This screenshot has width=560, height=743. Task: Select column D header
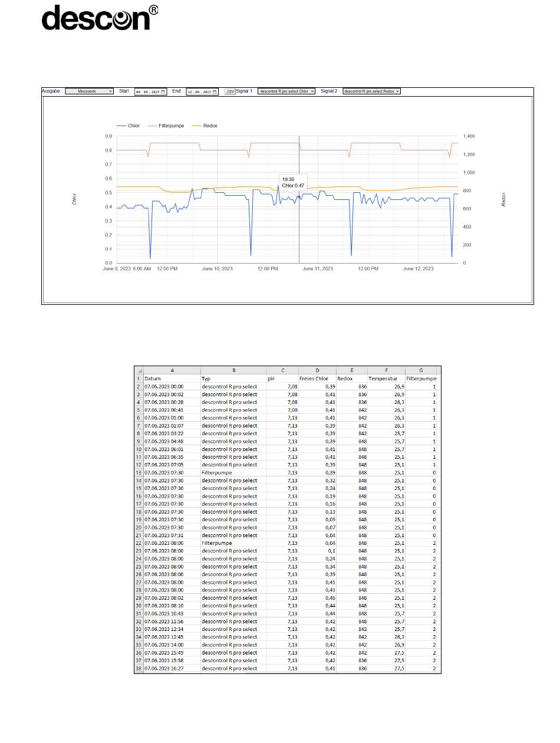tap(317, 370)
